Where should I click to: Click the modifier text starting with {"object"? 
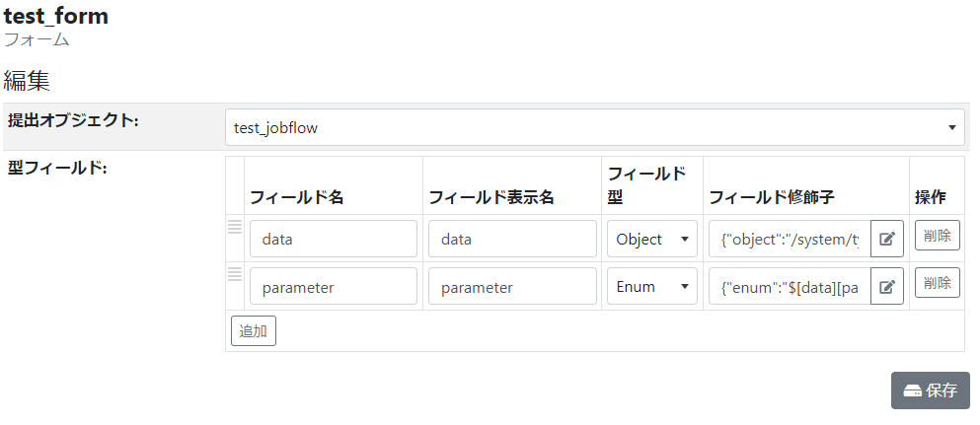(x=790, y=239)
